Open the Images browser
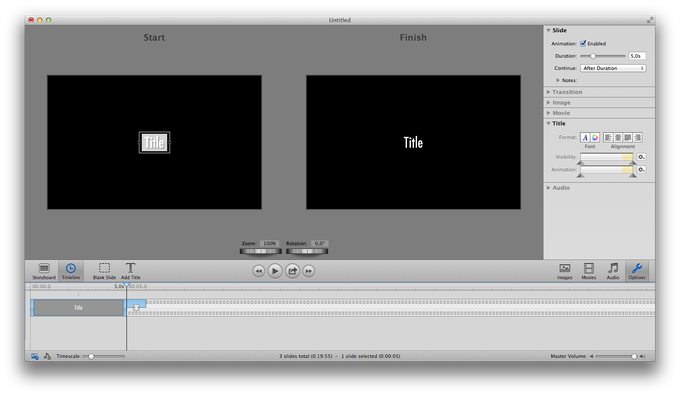680x396 pixels. (x=565, y=271)
